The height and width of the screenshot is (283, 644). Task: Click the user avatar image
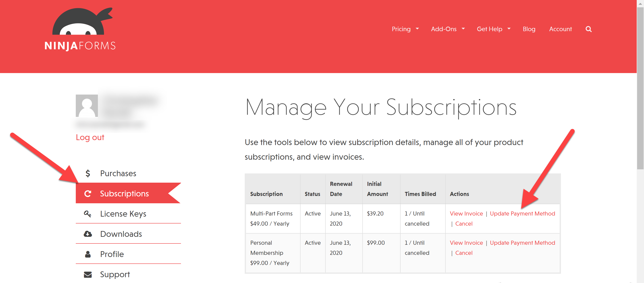(x=87, y=106)
